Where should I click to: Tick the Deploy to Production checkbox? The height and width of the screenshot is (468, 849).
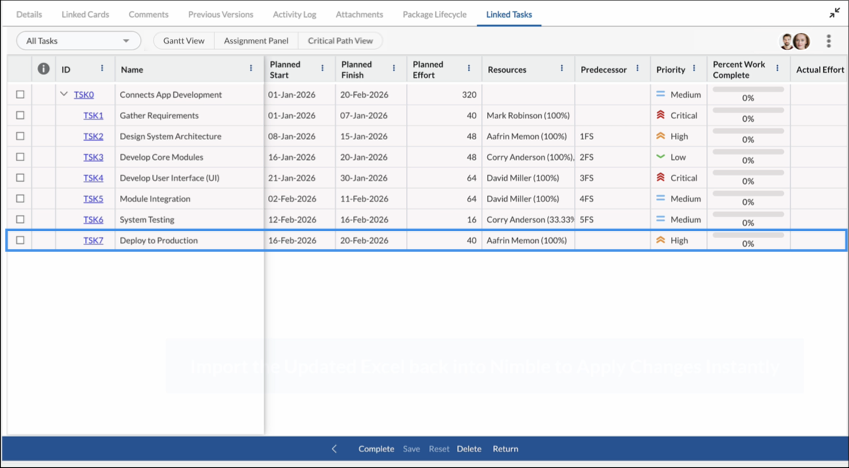(20, 240)
